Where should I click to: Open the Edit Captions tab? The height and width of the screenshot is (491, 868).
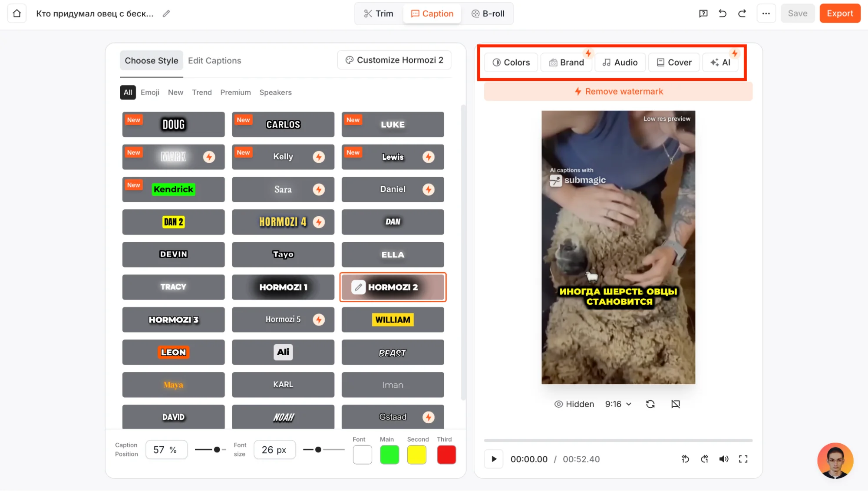point(215,61)
